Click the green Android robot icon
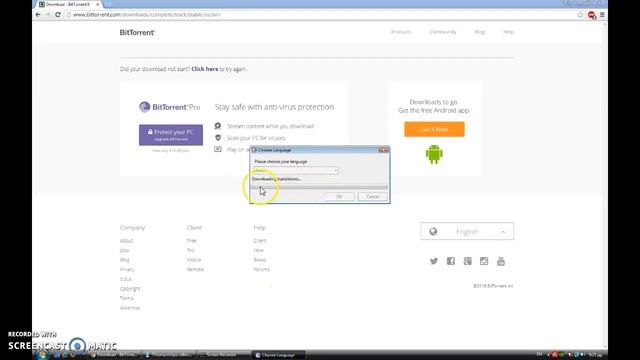This screenshot has width=640, height=360. (434, 154)
